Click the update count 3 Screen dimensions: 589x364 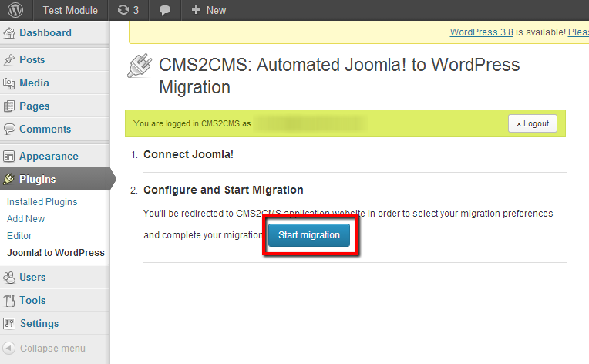[136, 10]
